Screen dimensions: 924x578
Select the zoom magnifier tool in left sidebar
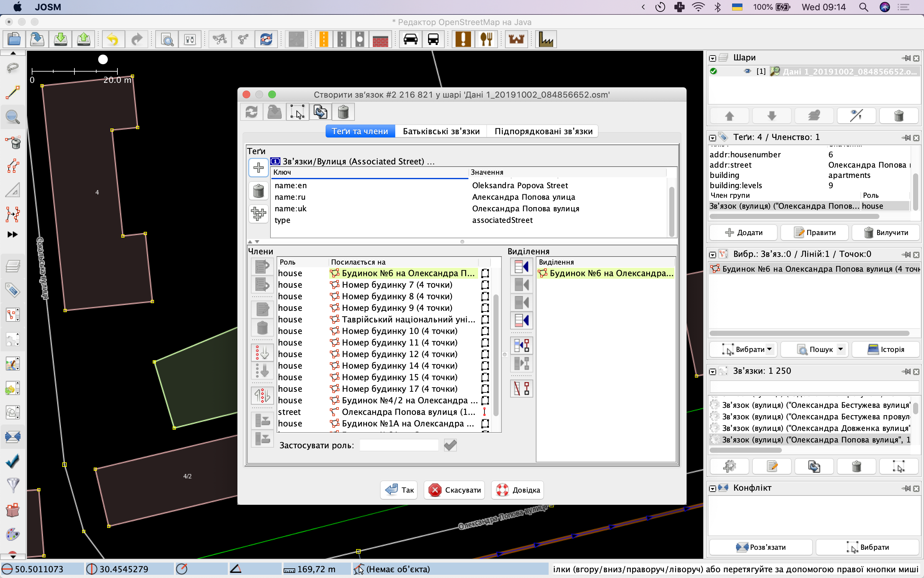point(13,117)
